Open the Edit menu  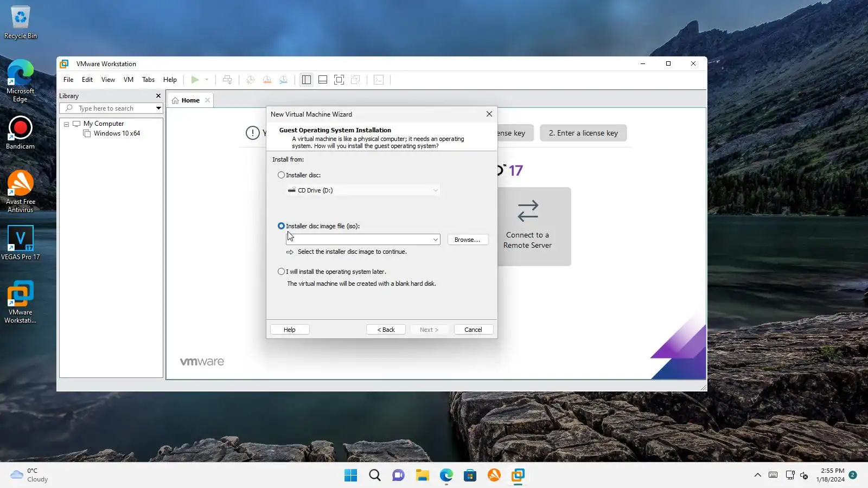pyautogui.click(x=87, y=80)
